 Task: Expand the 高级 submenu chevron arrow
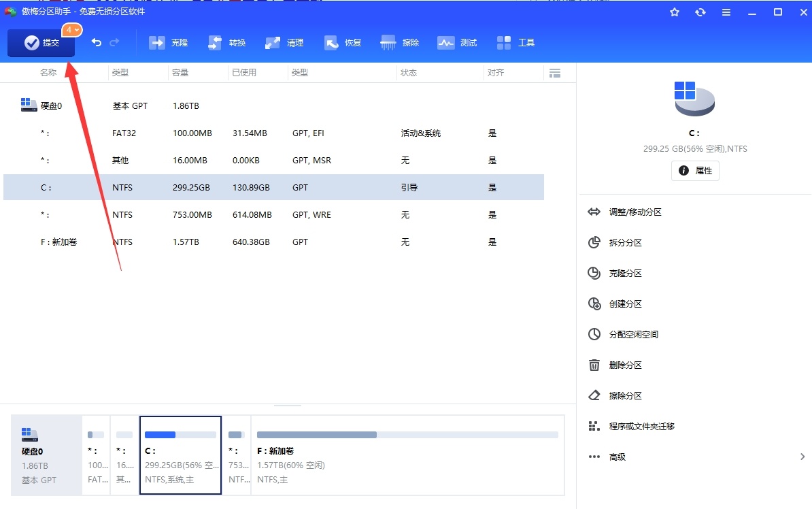point(802,457)
